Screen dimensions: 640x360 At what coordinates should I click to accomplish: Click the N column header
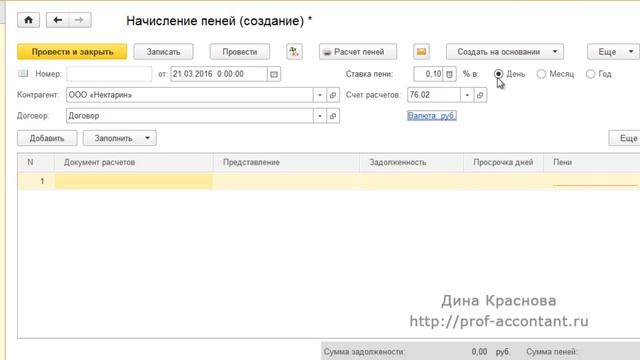coord(36,162)
